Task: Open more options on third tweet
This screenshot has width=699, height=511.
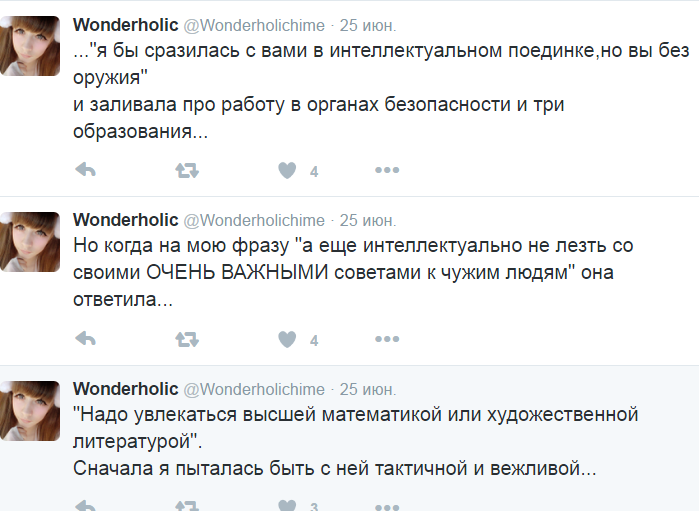Action: click(387, 507)
